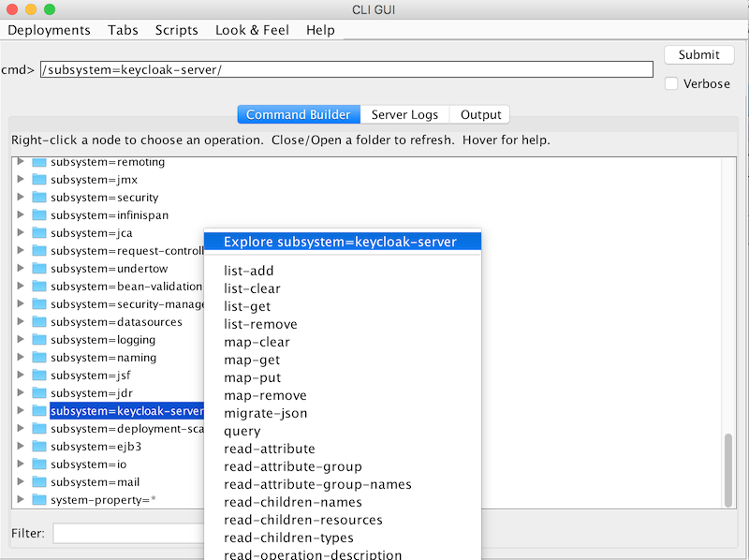
Task: Open the Deployments menu
Action: 49,30
